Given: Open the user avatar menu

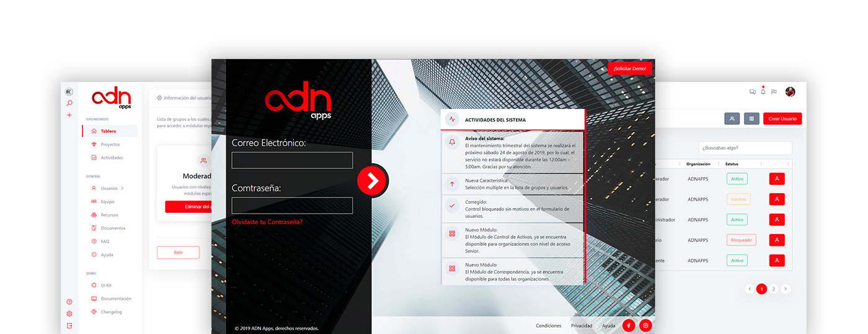Looking at the screenshot, I should click(790, 92).
